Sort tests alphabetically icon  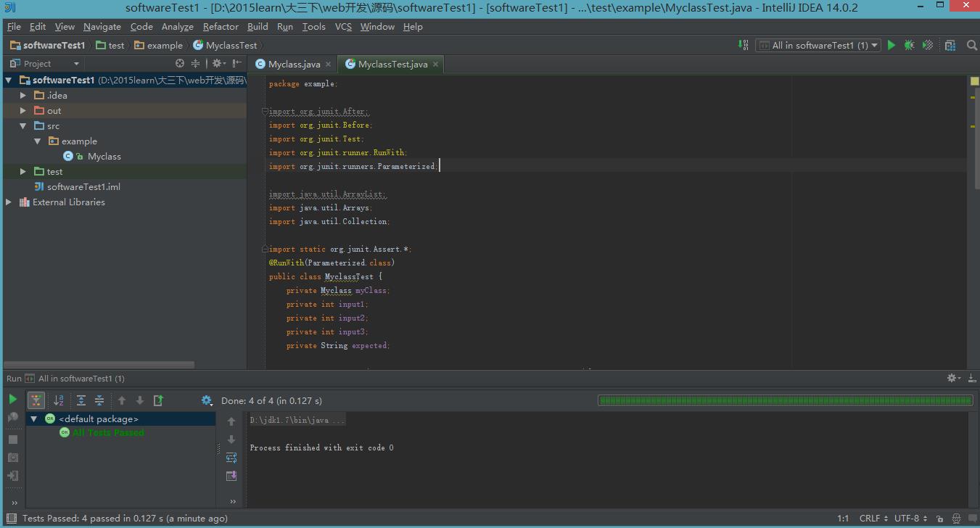pos(59,400)
